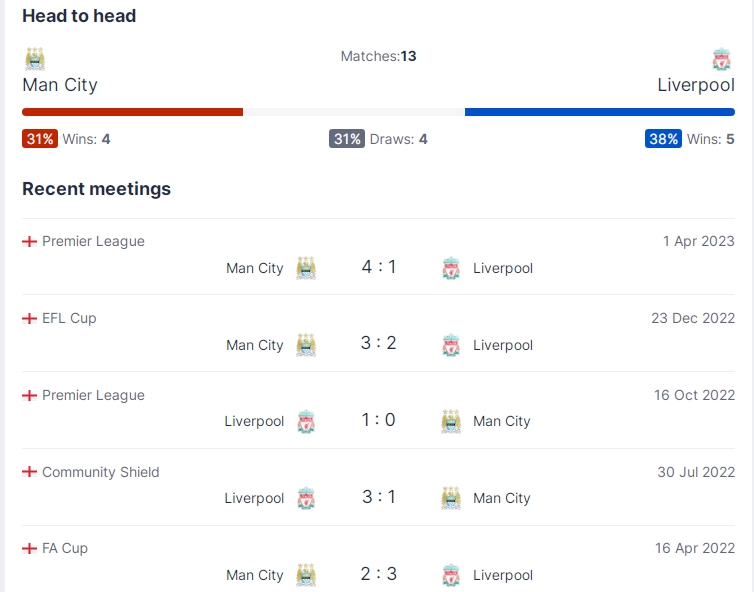Click the red Man City wins bar

[x=132, y=112]
